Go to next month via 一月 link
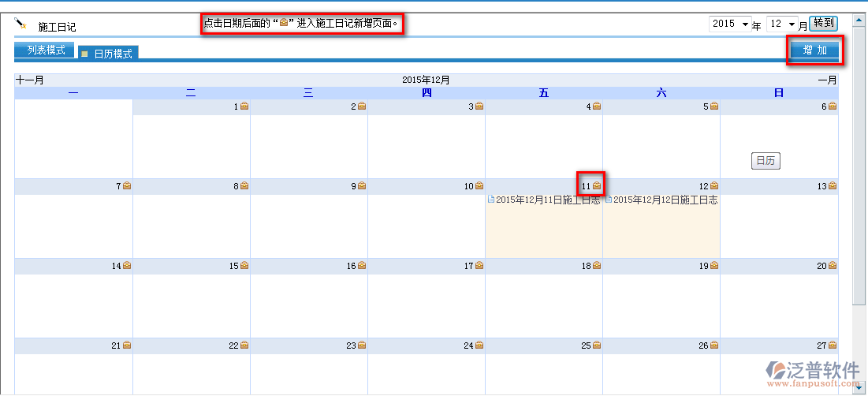This screenshot has width=868, height=396. click(x=827, y=80)
